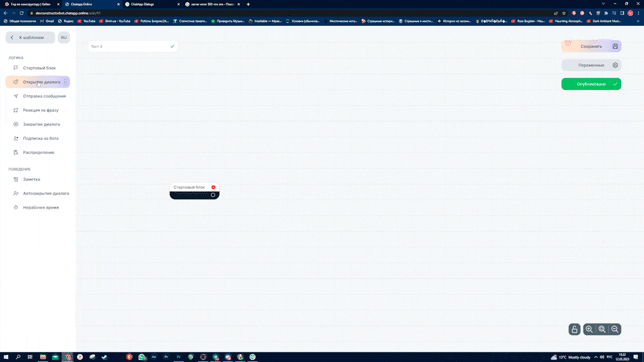Open the RU language selector
Image resolution: width=644 pixels, height=362 pixels.
coord(64,38)
